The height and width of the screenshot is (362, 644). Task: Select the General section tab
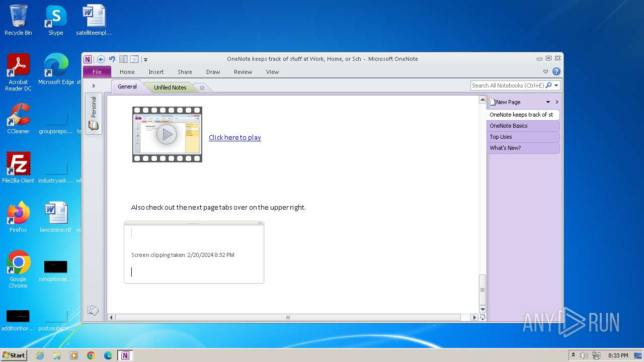click(x=127, y=86)
